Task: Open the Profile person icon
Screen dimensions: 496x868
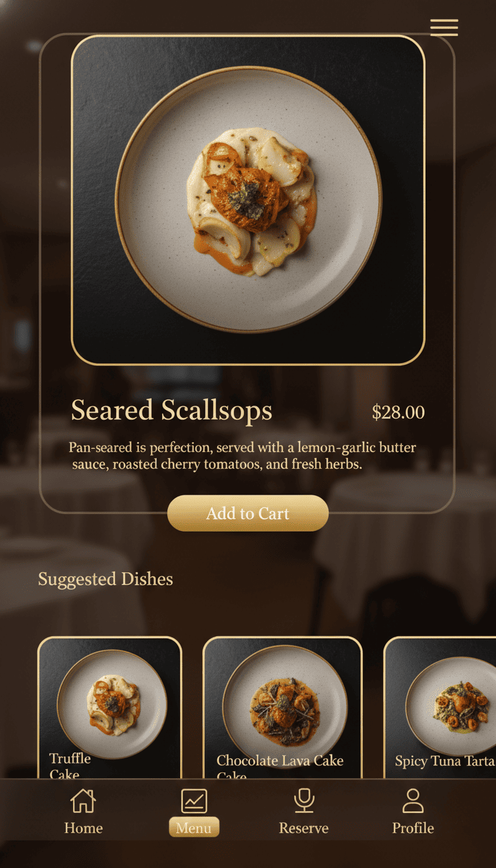Action: [x=413, y=801]
